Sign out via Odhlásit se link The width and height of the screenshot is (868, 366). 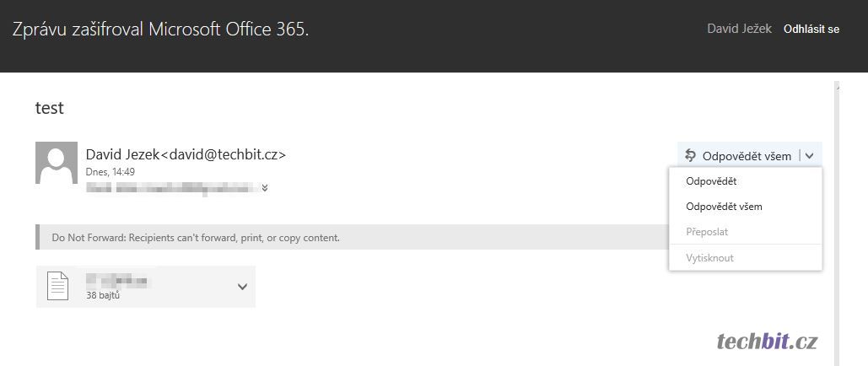coord(811,30)
